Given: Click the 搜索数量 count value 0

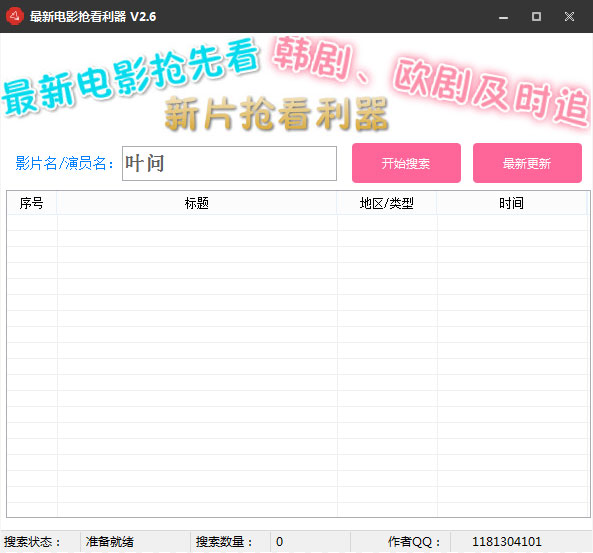Looking at the screenshot, I should click(x=279, y=542).
